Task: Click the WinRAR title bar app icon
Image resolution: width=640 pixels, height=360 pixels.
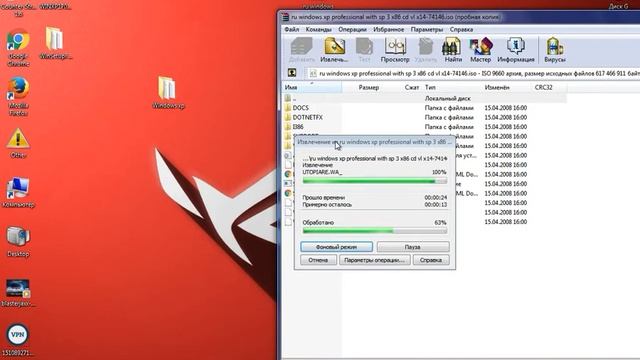Action: 285,17
